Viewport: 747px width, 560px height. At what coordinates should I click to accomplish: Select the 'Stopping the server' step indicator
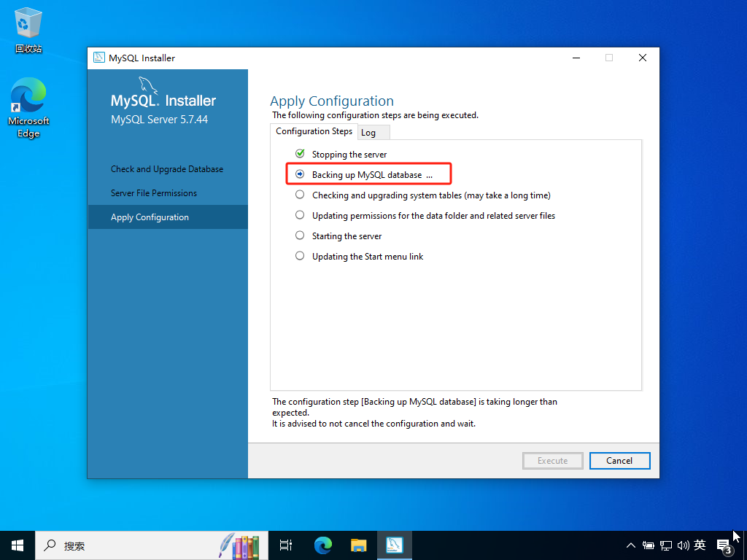(300, 154)
